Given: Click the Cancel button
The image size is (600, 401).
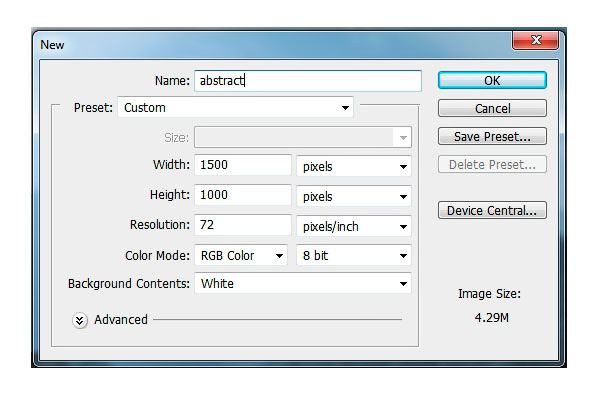Looking at the screenshot, I should (x=492, y=108).
